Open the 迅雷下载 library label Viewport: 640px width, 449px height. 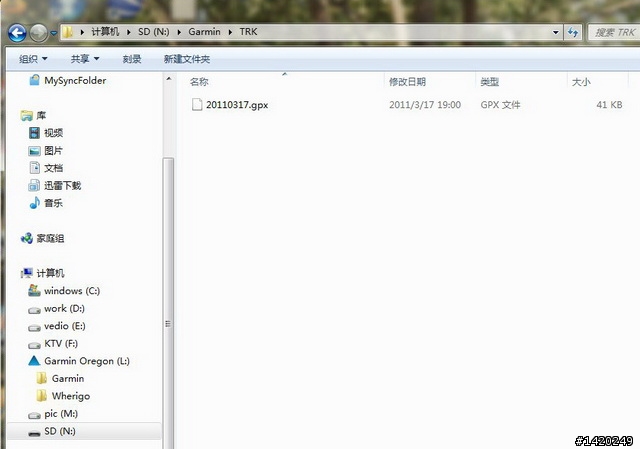pos(63,186)
